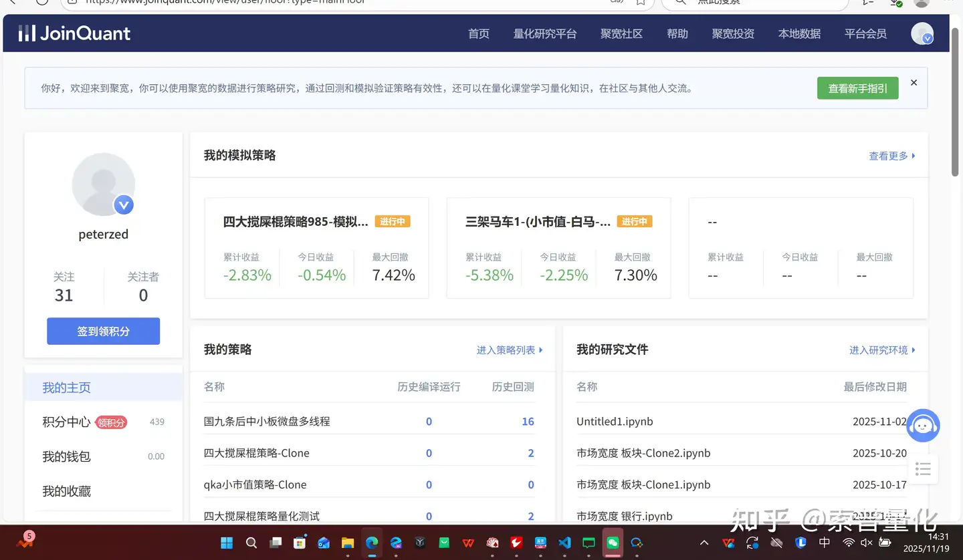This screenshot has width=963, height=560.
Task: Open 我的收藏 in the left sidebar
Action: [x=66, y=492]
